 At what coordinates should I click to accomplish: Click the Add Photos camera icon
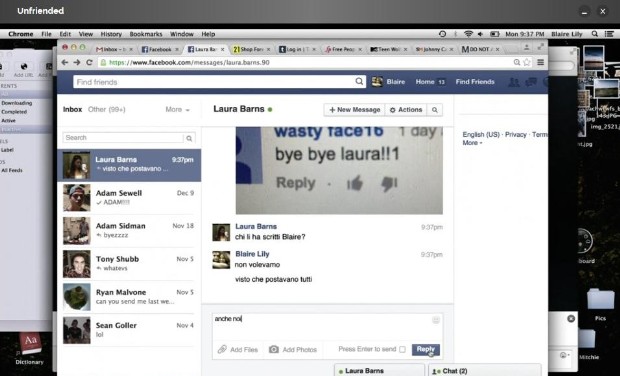click(x=274, y=350)
